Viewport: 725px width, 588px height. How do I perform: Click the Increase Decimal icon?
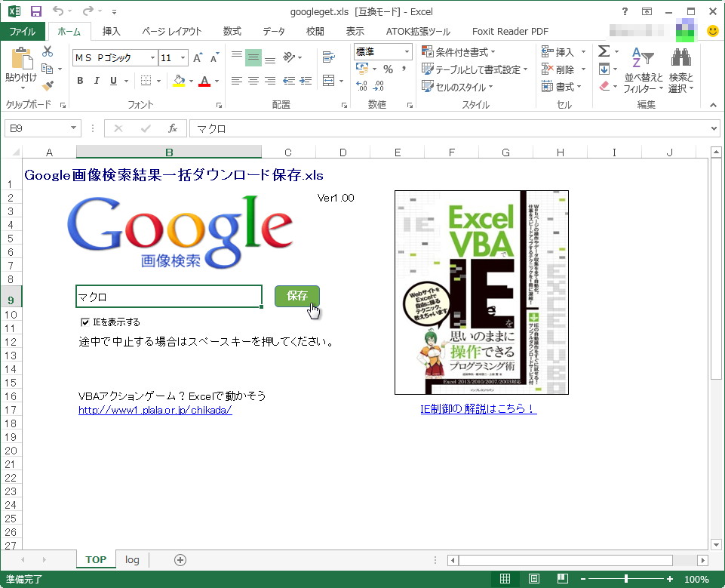point(361,85)
